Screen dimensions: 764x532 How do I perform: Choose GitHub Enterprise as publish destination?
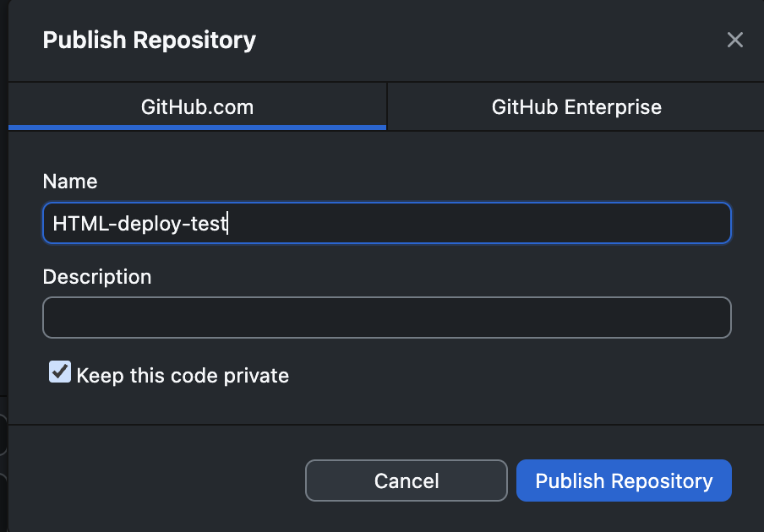[x=576, y=107]
